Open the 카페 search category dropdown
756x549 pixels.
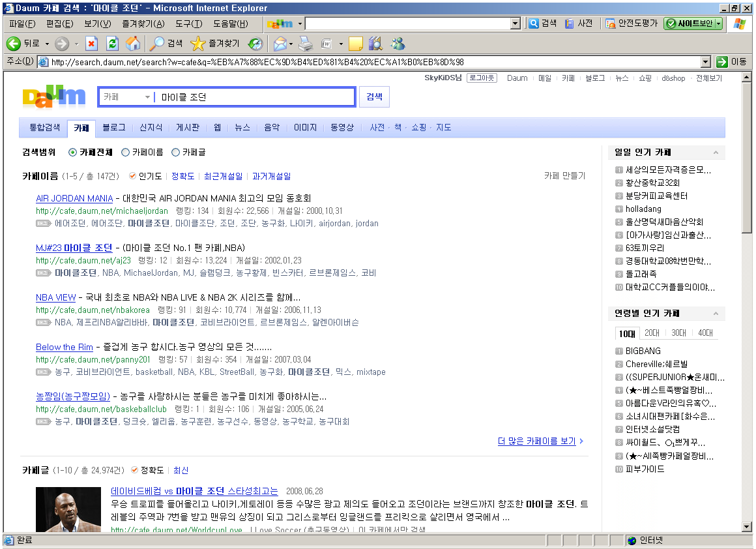tap(147, 97)
